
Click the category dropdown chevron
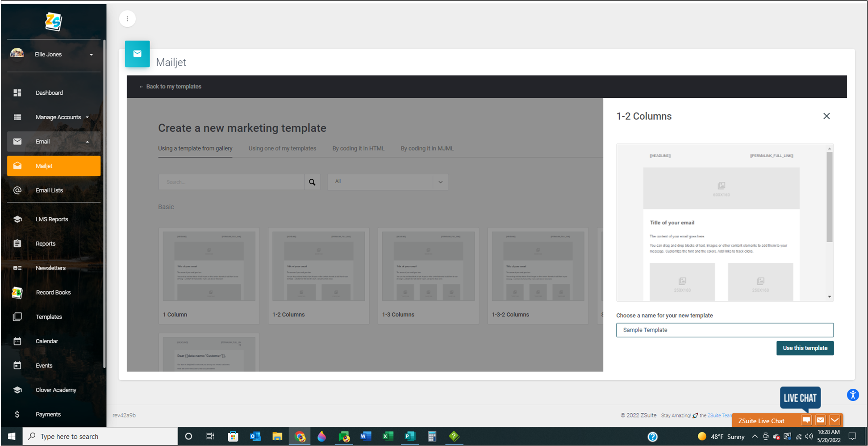click(x=440, y=182)
